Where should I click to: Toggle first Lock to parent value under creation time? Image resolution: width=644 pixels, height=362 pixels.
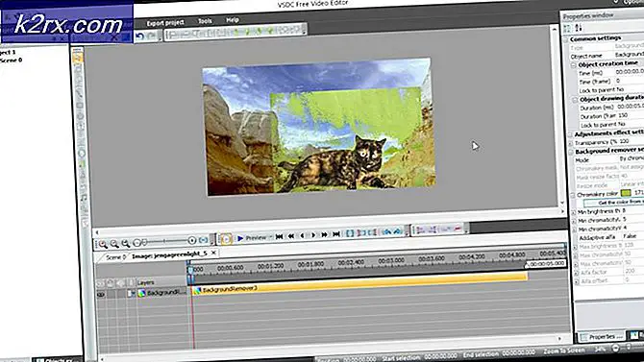tap(620, 89)
